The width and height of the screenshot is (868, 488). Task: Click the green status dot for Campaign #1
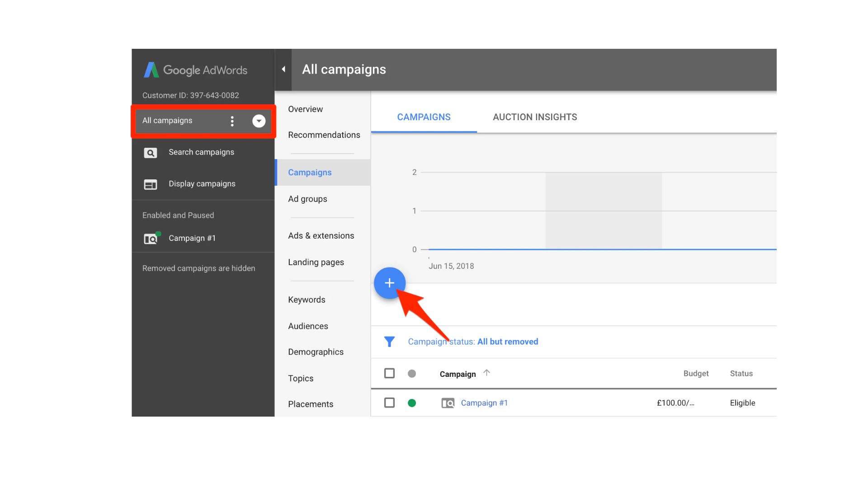tap(412, 403)
